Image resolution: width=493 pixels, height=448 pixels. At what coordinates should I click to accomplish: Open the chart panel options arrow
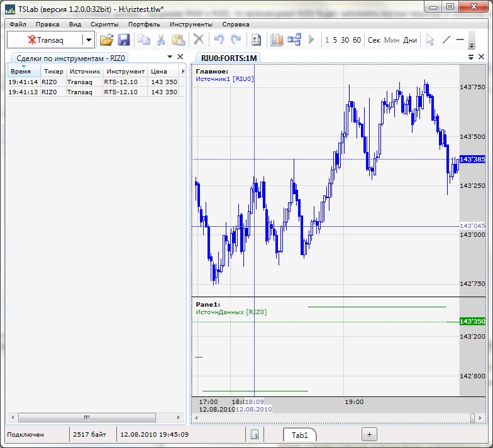472,57
